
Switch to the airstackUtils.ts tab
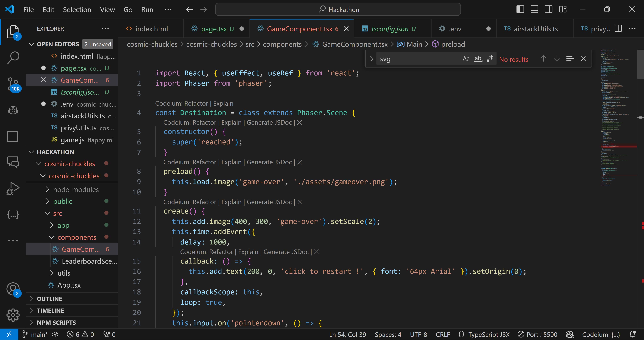tap(535, 28)
